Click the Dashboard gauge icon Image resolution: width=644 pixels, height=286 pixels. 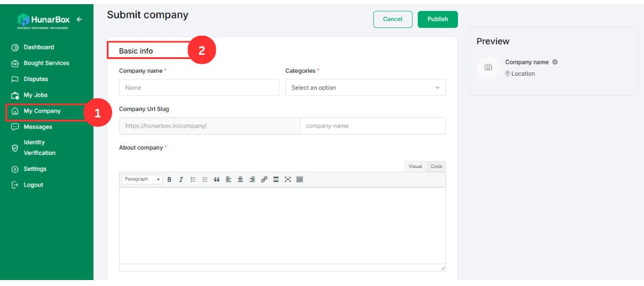tap(15, 48)
